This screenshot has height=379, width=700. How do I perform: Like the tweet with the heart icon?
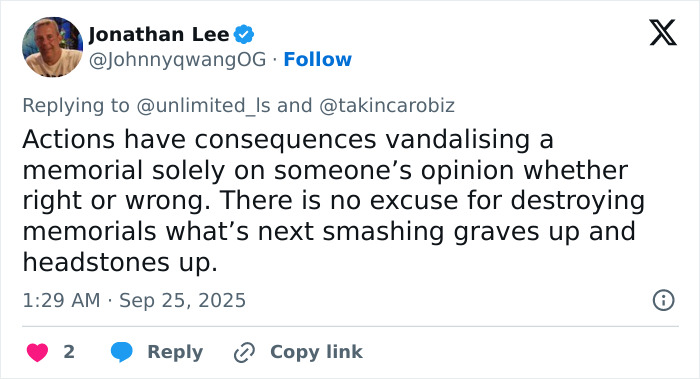tap(38, 352)
